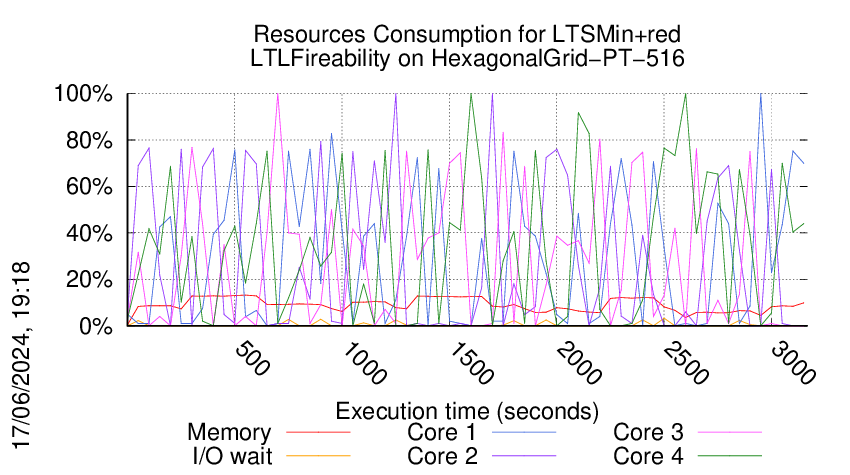Click the Core 4 legend label
The width and height of the screenshot is (850, 475).
(648, 456)
